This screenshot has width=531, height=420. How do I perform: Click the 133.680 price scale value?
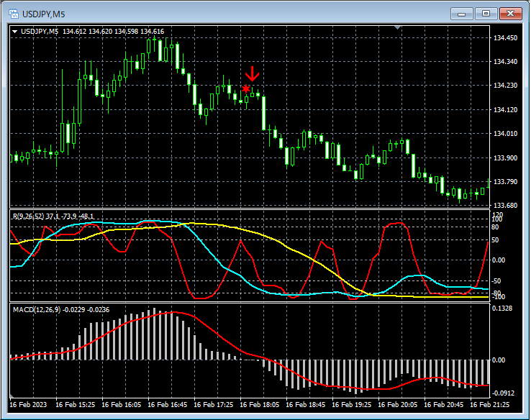(x=506, y=206)
